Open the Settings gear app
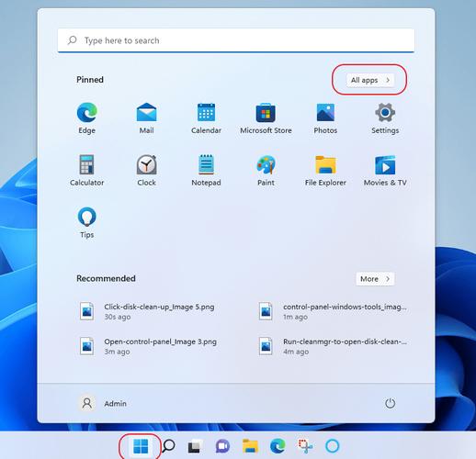 (x=385, y=118)
